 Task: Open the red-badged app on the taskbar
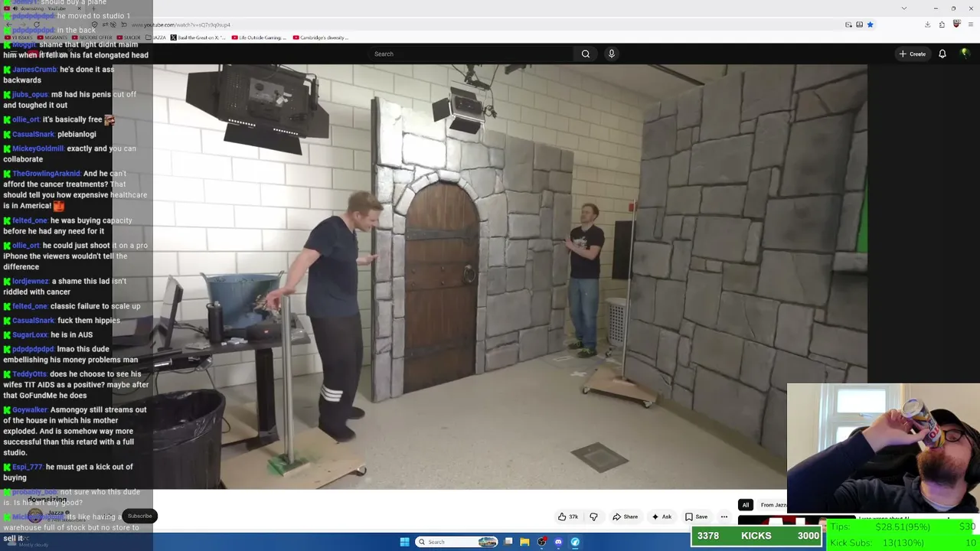click(x=542, y=542)
